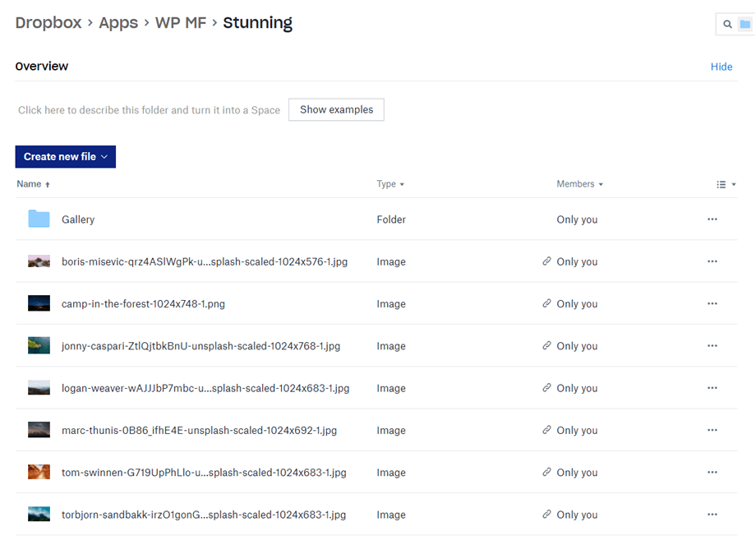Go to WP MF breadcrumb folder
Screen dimensions: 756x536
tap(180, 23)
